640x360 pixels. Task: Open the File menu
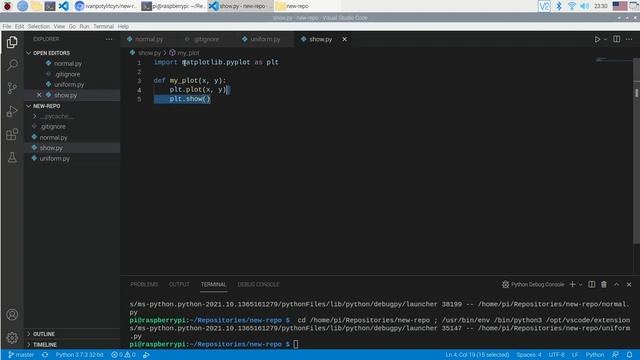[7, 26]
